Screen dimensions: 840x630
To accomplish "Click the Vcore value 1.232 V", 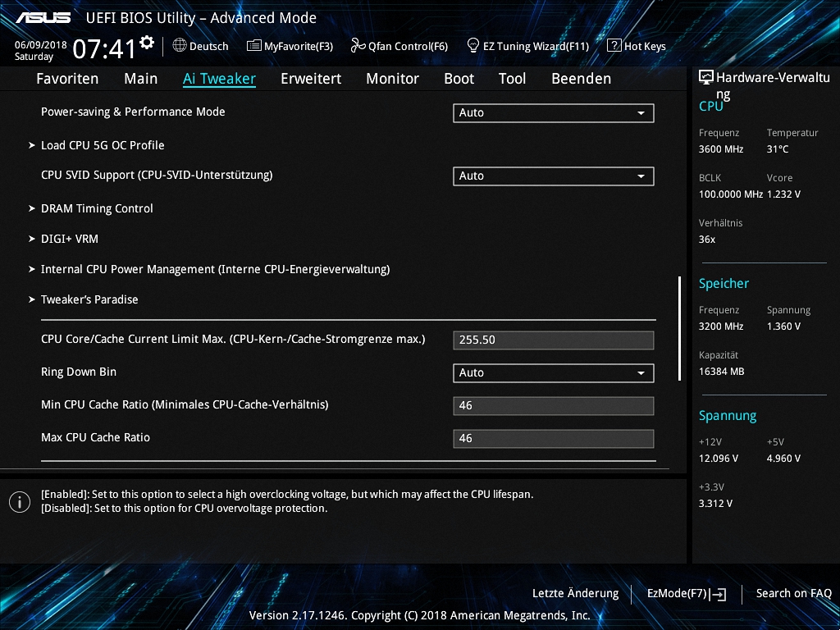I will [x=783, y=194].
